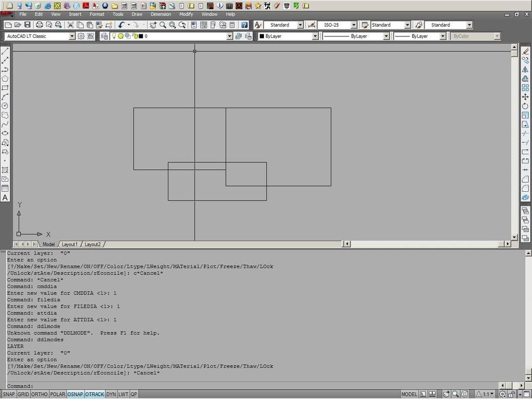Click the Plot printer icon
The height and width of the screenshot is (399, 532).
click(x=39, y=25)
